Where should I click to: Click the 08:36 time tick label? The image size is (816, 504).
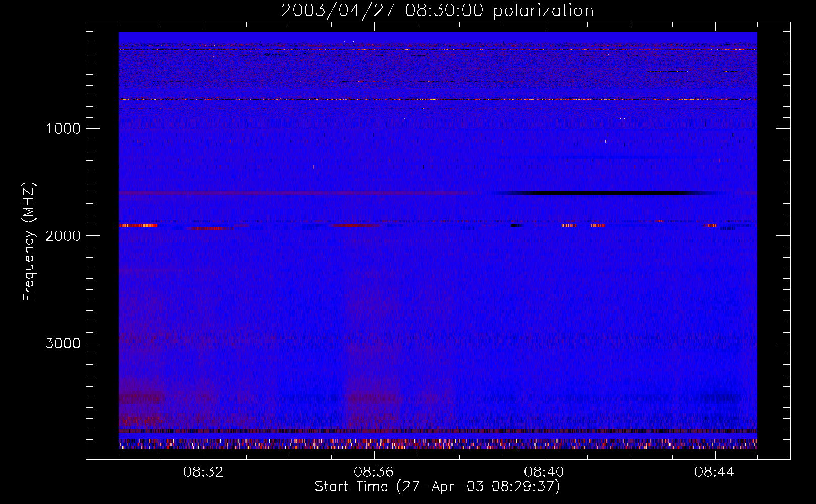click(x=374, y=472)
